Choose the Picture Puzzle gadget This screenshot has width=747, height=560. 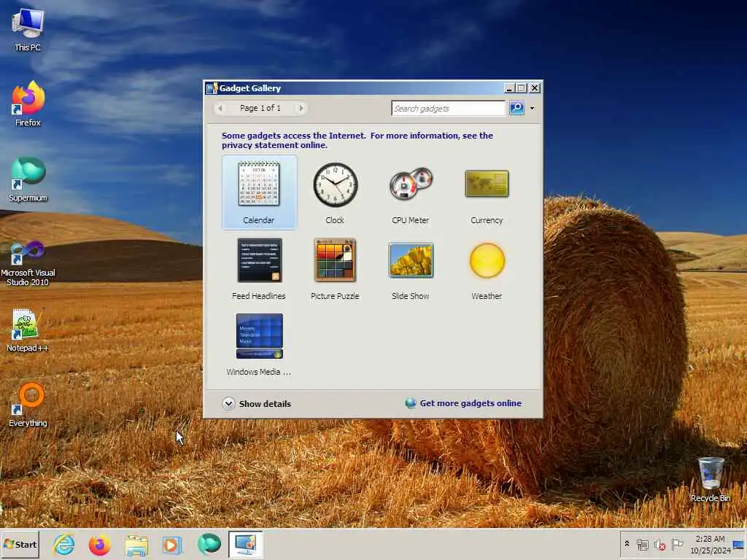tap(335, 268)
